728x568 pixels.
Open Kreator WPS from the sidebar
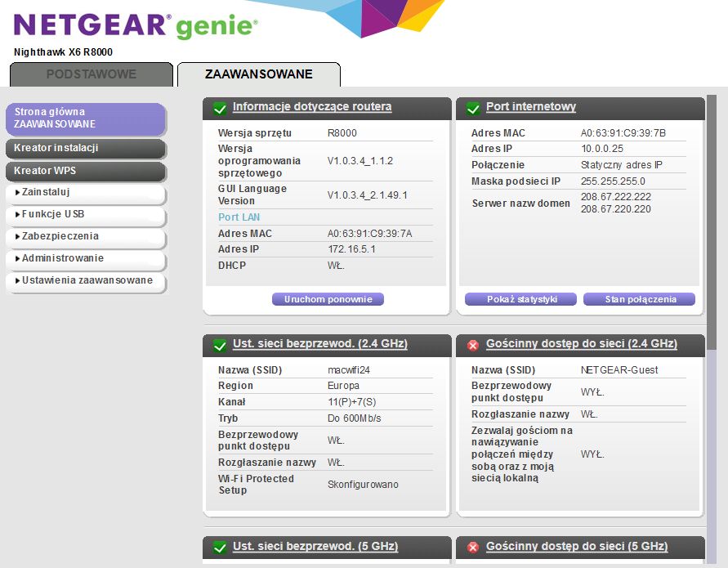tap(86, 171)
